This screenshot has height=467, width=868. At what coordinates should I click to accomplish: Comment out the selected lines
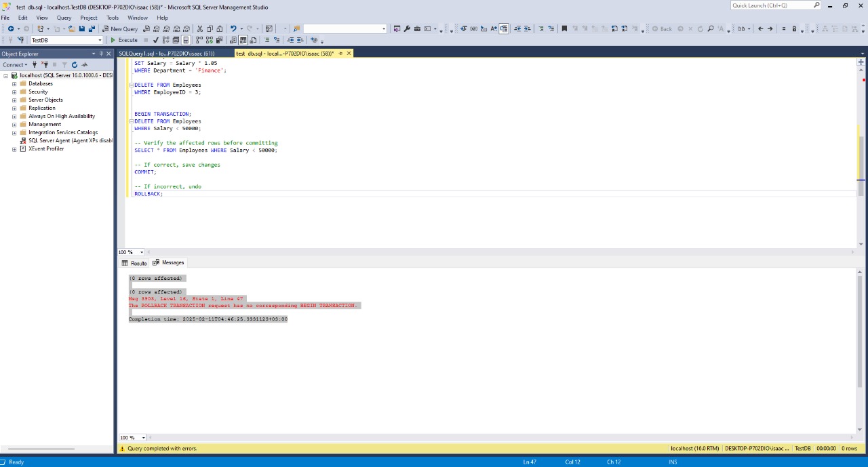pos(266,39)
